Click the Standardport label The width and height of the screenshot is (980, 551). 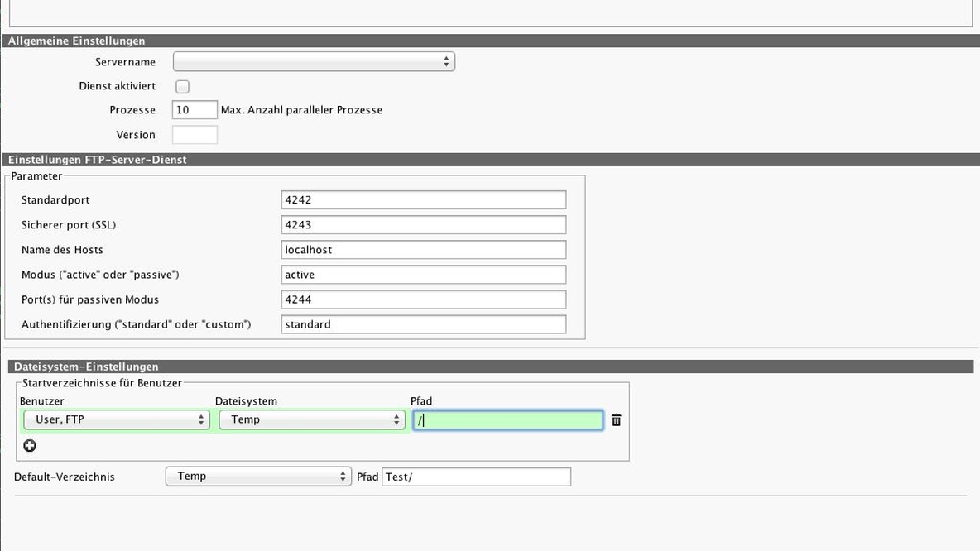coord(55,200)
